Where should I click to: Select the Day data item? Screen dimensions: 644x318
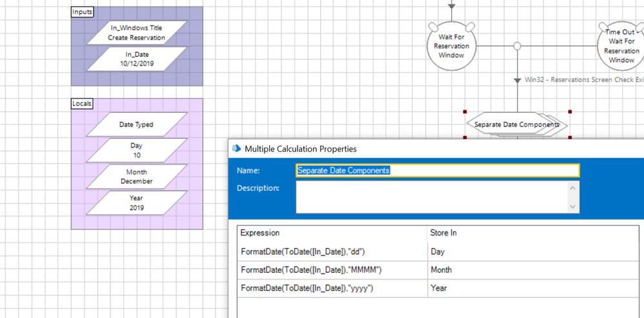coord(136,150)
